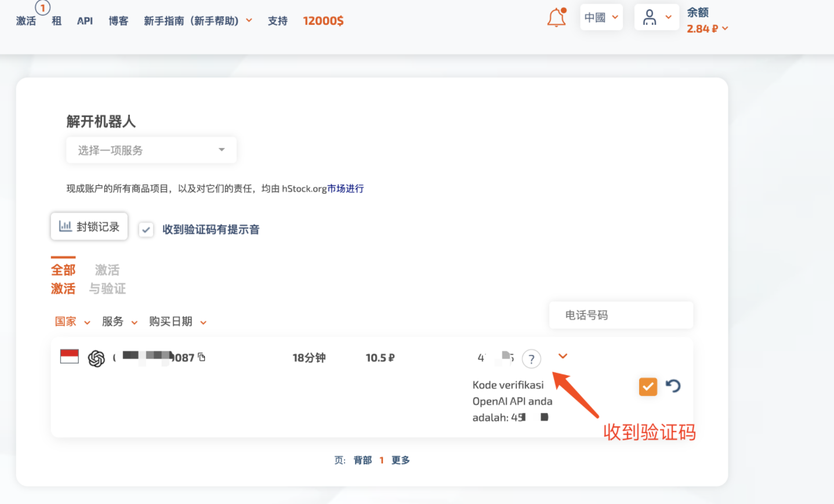Expand the 购买日期 filter dropdown
Viewport: 834px width, 504px height.
178,322
